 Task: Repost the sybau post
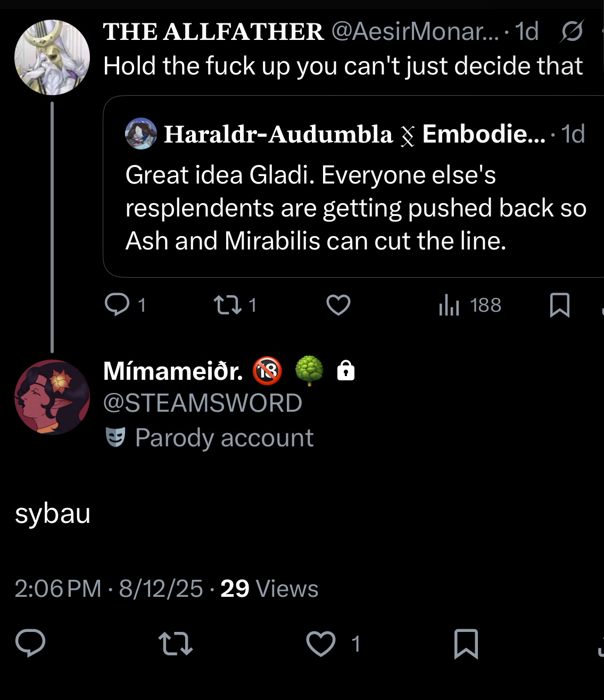tap(176, 643)
